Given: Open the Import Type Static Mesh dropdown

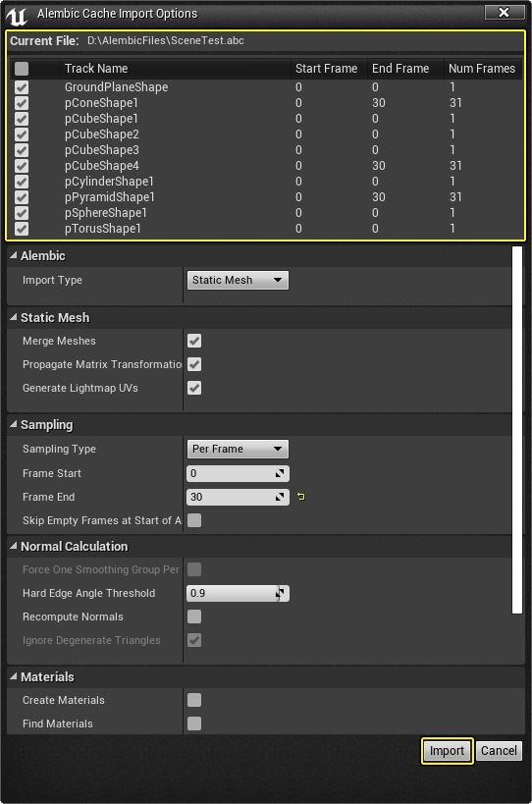Looking at the screenshot, I should (238, 280).
